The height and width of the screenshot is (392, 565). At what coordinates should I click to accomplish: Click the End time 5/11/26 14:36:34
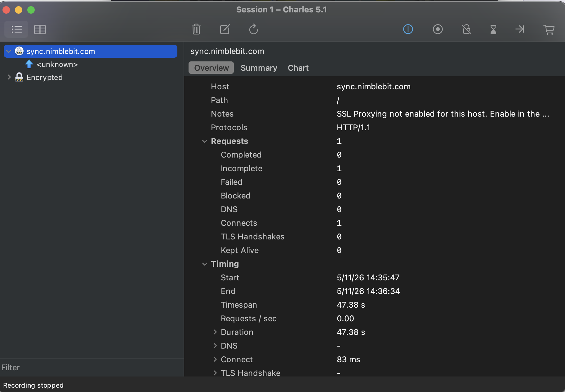(368, 291)
